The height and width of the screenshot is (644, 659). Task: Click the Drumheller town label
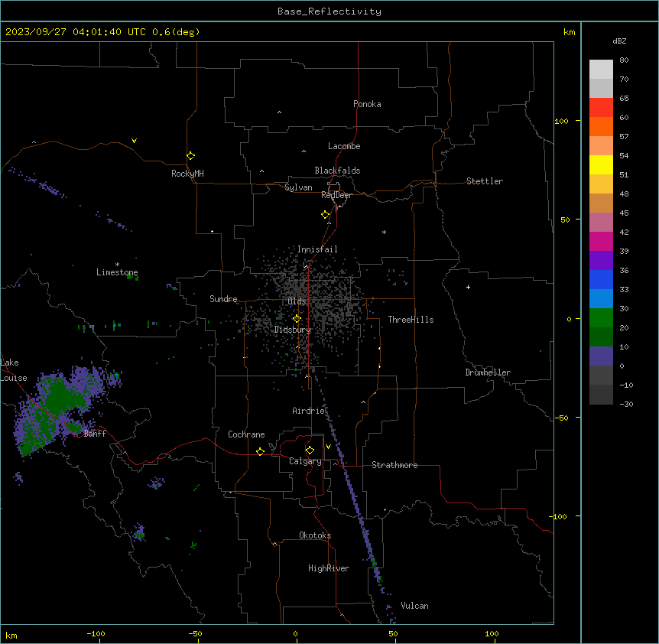coord(488,372)
